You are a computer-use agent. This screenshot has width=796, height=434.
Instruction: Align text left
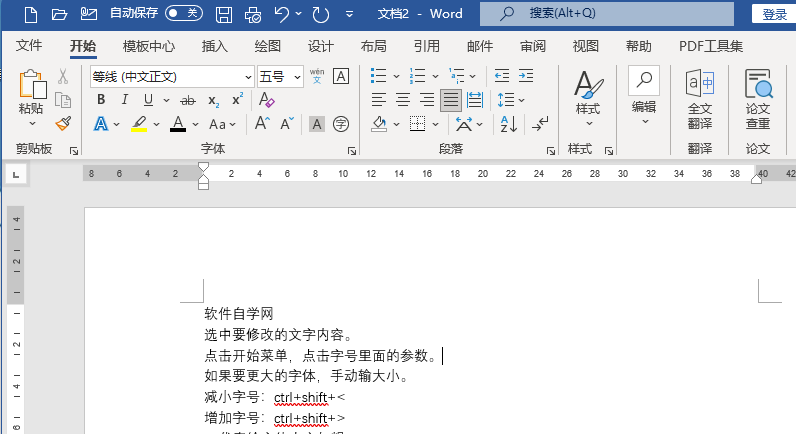point(379,100)
